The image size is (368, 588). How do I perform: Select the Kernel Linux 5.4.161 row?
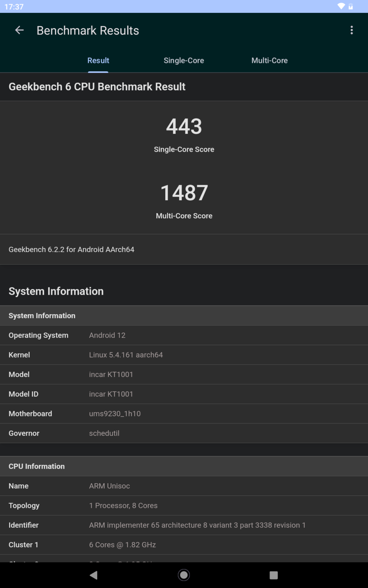coord(184,355)
